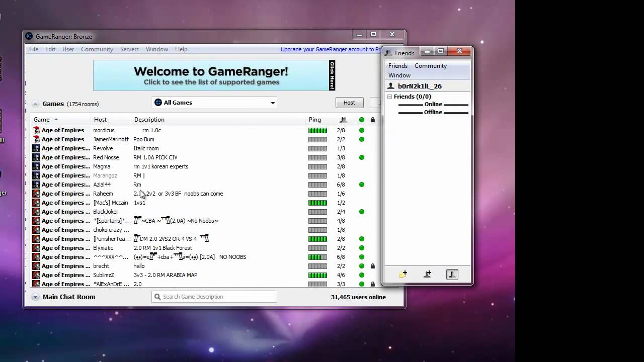Screen dimensions: 644x362
Task: Click the Friends window title icon
Action: coord(388,53)
